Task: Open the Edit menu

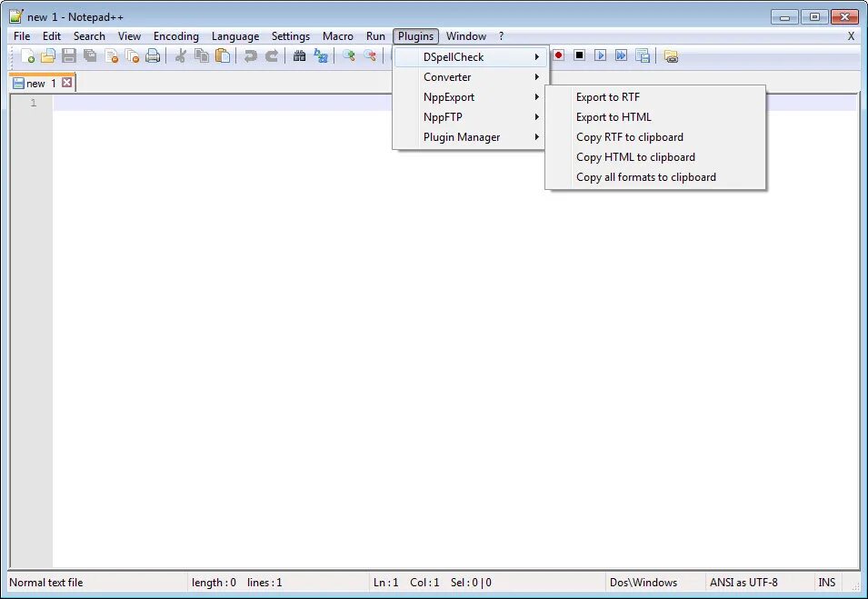Action: point(52,36)
